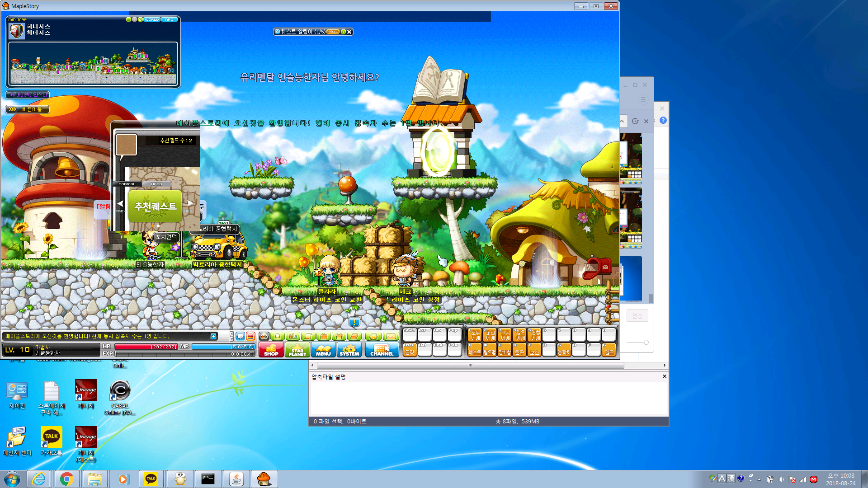The image size is (868, 488).
Task: Switch to the HARD difficulty tab
Action: tap(156, 184)
